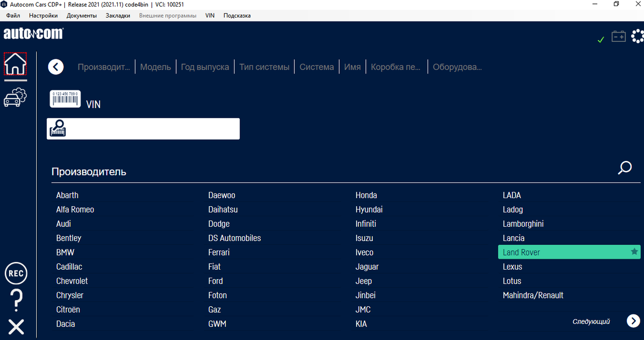Select manufacturer KIA
This screenshot has height=340, width=644.
361,324
